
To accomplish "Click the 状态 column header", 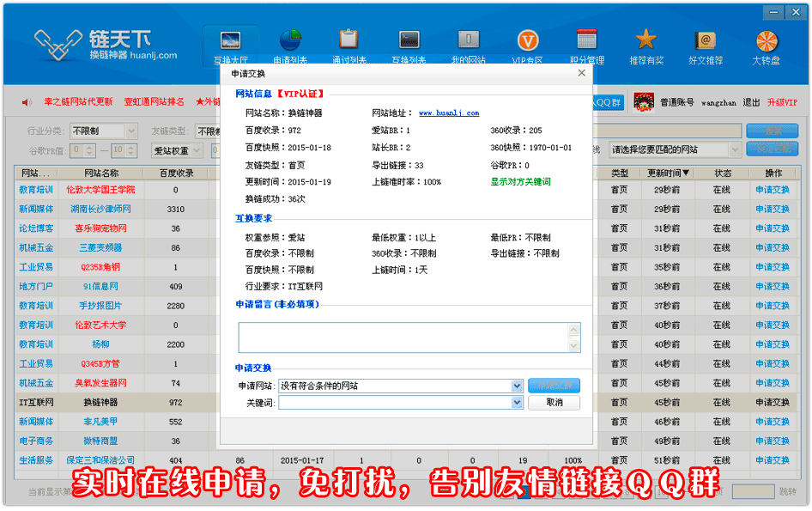I will coord(723,173).
